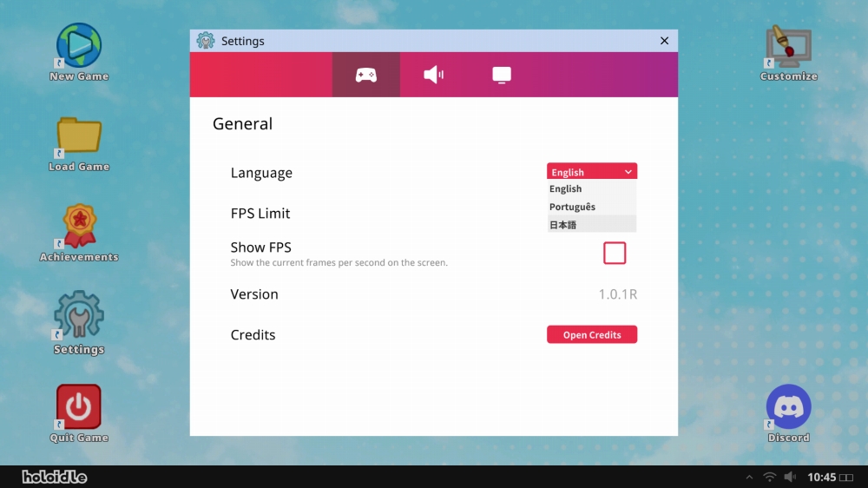The image size is (868, 488).
Task: Open the Achievements medal icon
Action: click(x=79, y=227)
